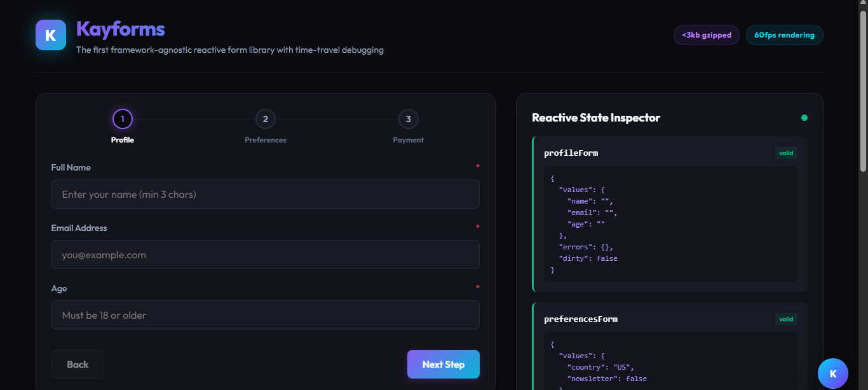Focus the Email Address input field
Viewport: 868px width, 390px height.
click(x=266, y=254)
